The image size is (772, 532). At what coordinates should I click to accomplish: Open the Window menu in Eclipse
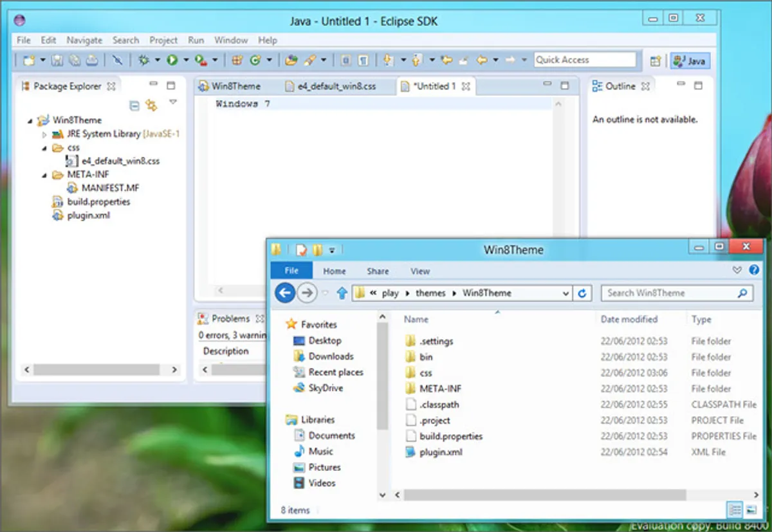[x=231, y=40]
